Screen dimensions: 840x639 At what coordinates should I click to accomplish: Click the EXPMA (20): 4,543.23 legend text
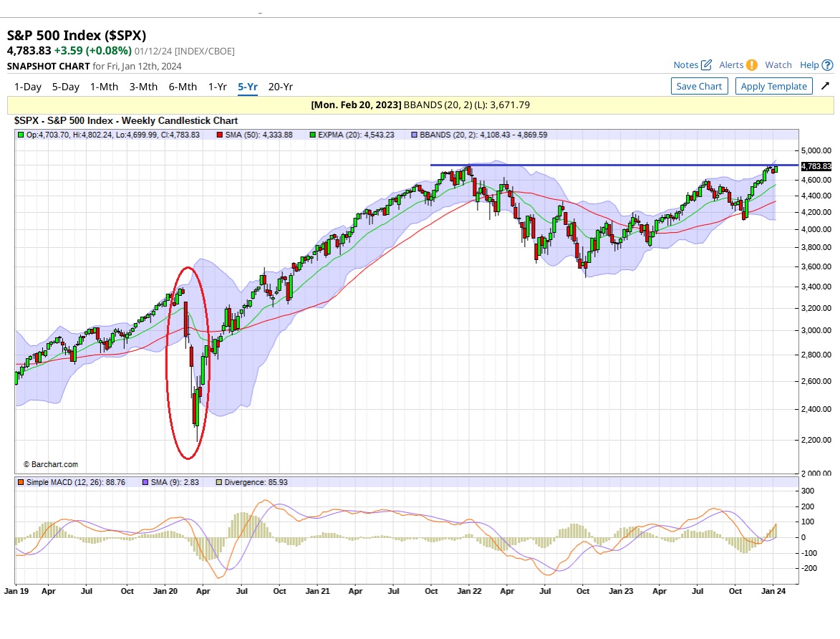[x=356, y=135]
